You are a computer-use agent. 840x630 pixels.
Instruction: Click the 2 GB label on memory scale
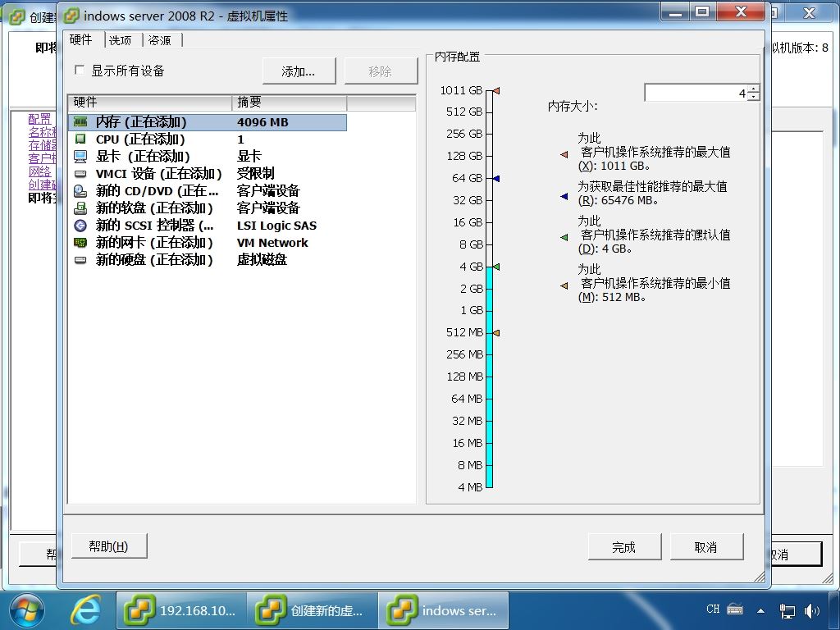click(472, 289)
